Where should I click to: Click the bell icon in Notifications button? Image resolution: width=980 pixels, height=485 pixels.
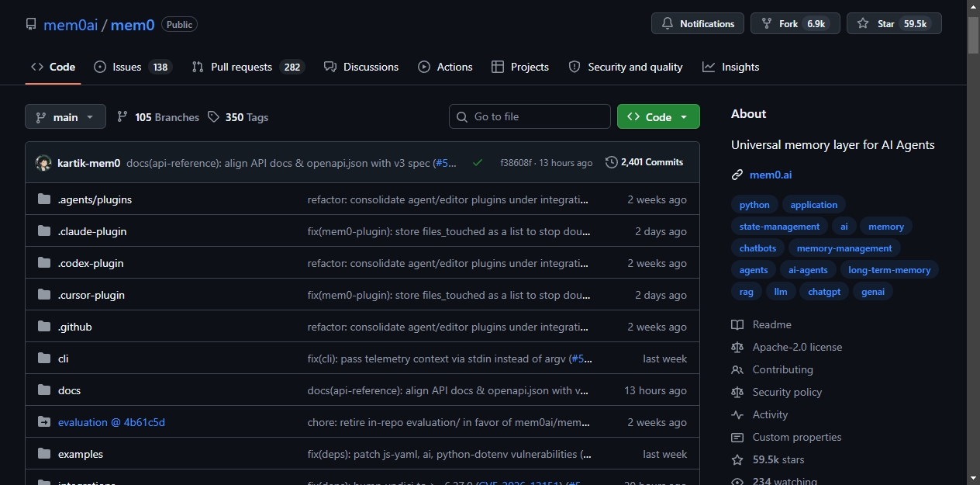click(668, 24)
